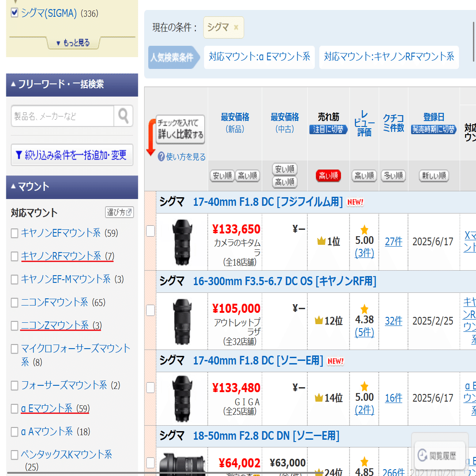Enable キヤノンEFマウント系 mount checkbox
This screenshot has width=476, height=476.
click(x=14, y=233)
